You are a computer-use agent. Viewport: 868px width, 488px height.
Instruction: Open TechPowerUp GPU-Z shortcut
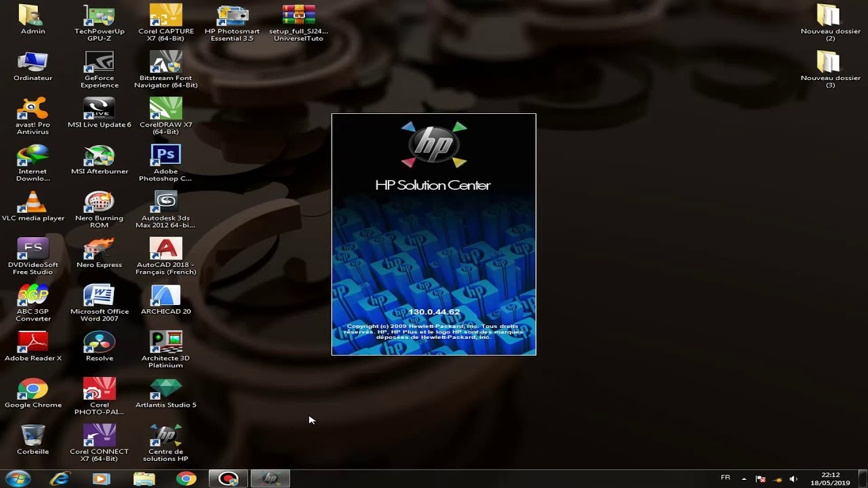pos(99,22)
